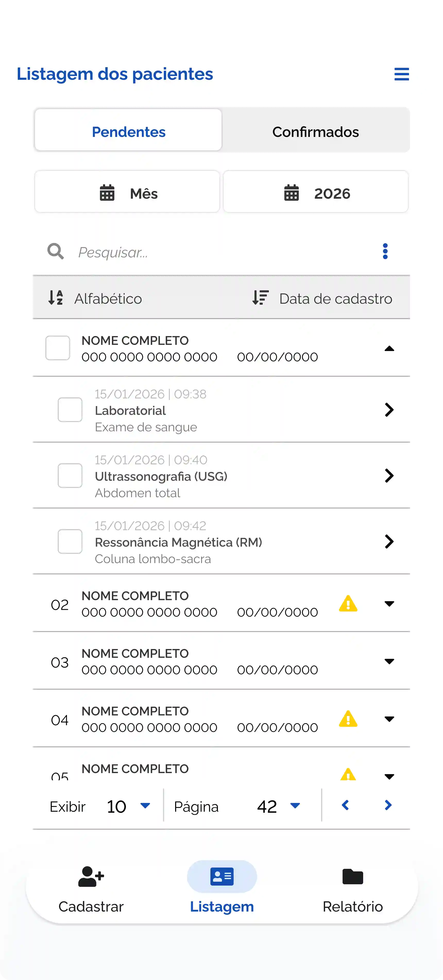The image size is (443, 980).
Task: Click the warning icon on patient 04
Action: click(x=348, y=719)
